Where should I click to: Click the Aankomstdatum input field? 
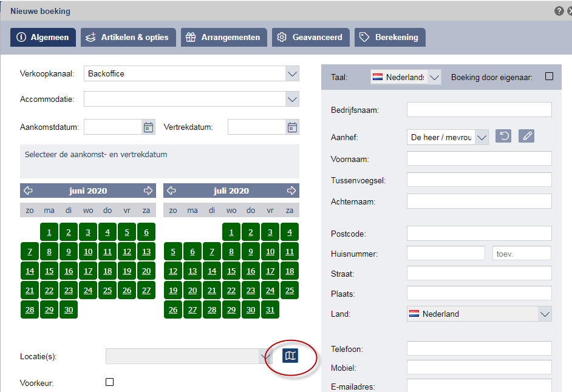point(113,127)
